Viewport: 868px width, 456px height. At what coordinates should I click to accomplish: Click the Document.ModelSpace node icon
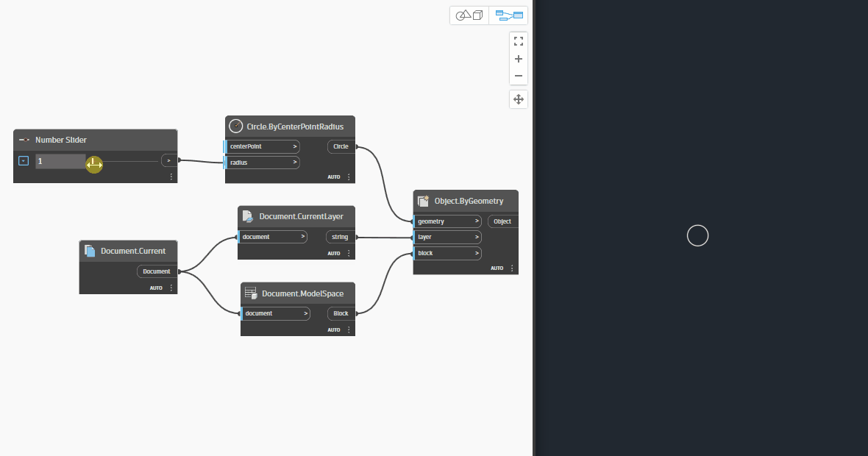251,293
